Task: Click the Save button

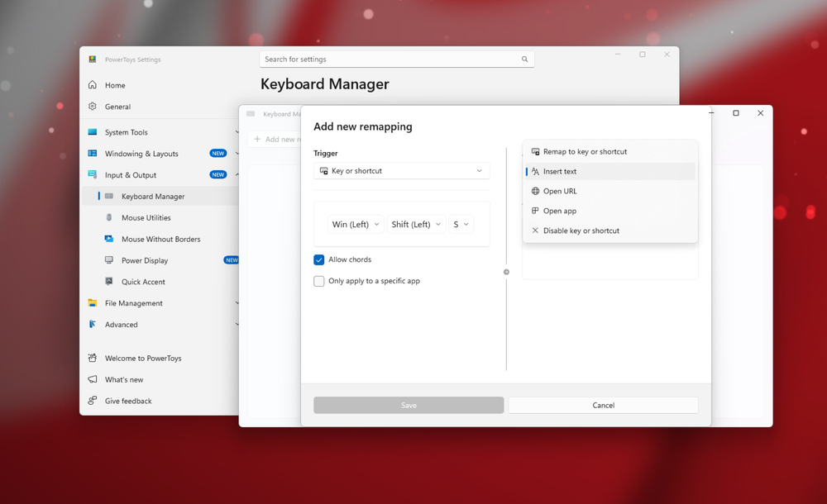Action: [x=409, y=405]
